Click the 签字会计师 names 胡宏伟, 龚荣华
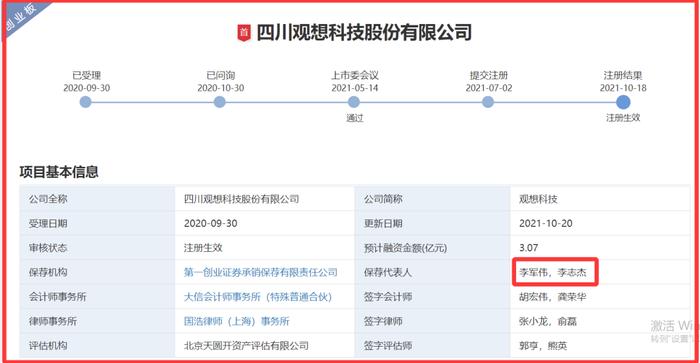 point(553,297)
